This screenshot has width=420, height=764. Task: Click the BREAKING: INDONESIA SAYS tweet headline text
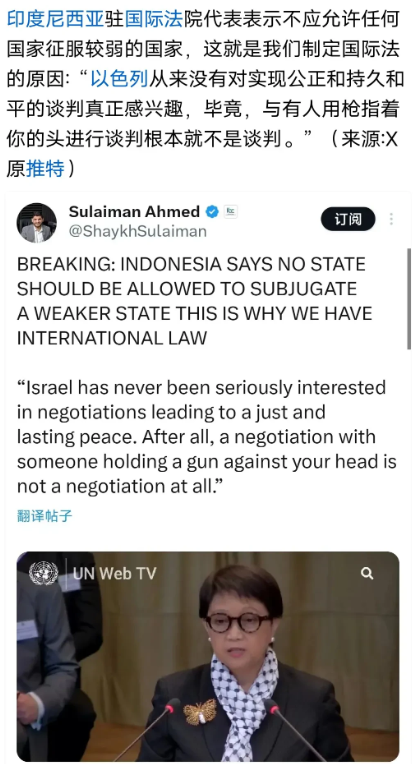(195, 301)
